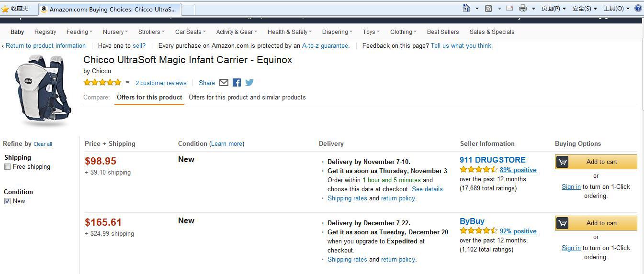
Task: Expand the star rating dropdown arrow
Action: point(127,83)
